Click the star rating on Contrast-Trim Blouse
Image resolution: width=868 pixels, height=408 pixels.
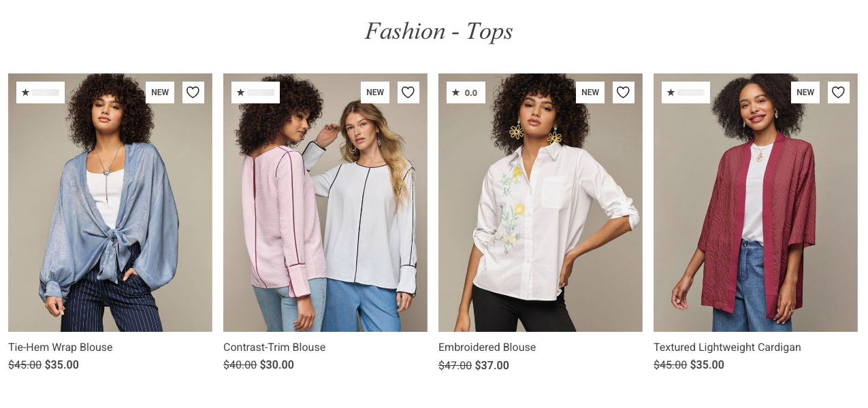255,92
